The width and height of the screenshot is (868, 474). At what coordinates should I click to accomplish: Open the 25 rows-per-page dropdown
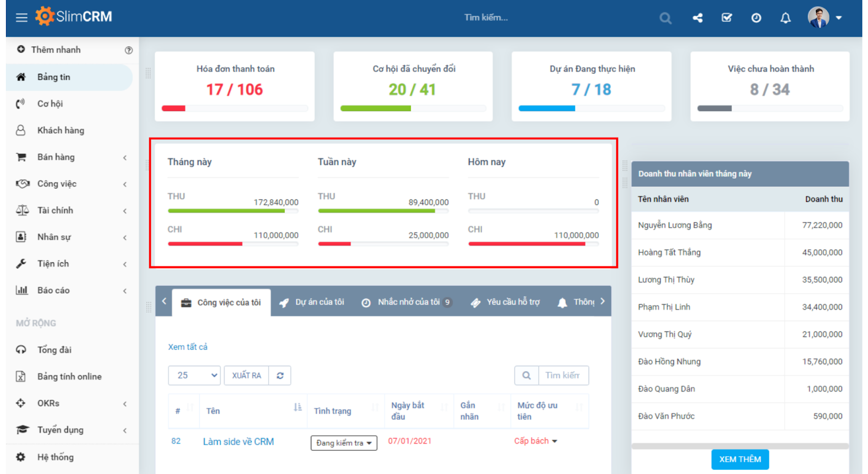[194, 375]
